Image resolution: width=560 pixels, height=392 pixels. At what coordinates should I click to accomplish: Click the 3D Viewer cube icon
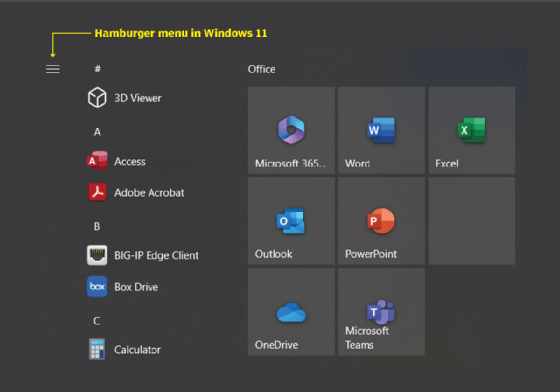pos(97,97)
